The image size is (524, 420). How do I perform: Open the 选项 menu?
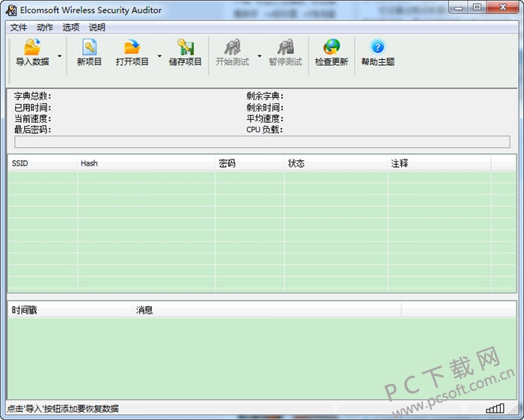coord(71,28)
